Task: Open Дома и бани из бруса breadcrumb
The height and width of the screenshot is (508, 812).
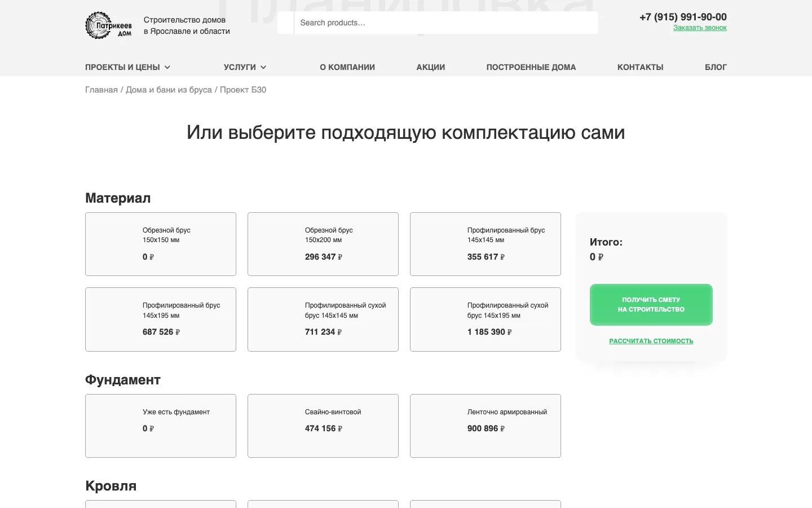Action: coord(169,90)
